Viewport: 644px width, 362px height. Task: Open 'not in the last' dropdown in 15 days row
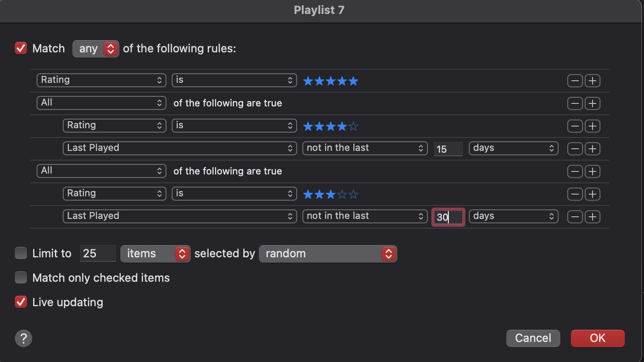365,148
